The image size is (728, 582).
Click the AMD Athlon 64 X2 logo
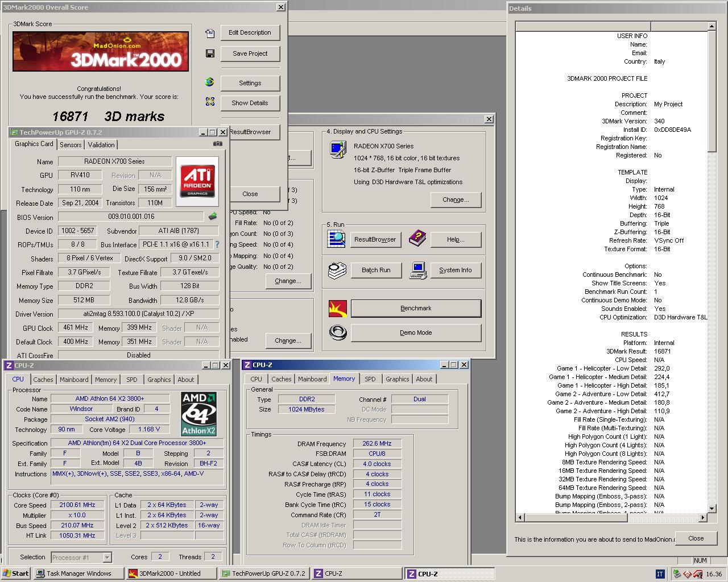(x=198, y=414)
